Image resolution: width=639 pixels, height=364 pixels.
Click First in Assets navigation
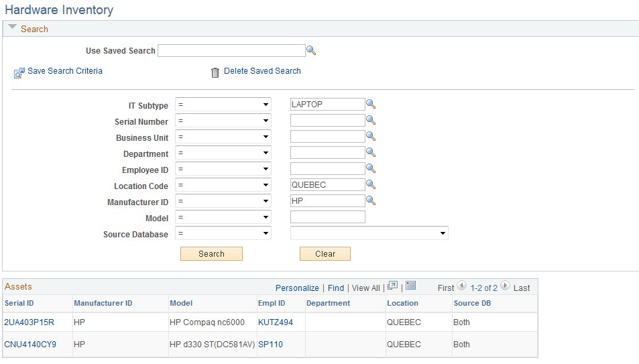coord(446,288)
